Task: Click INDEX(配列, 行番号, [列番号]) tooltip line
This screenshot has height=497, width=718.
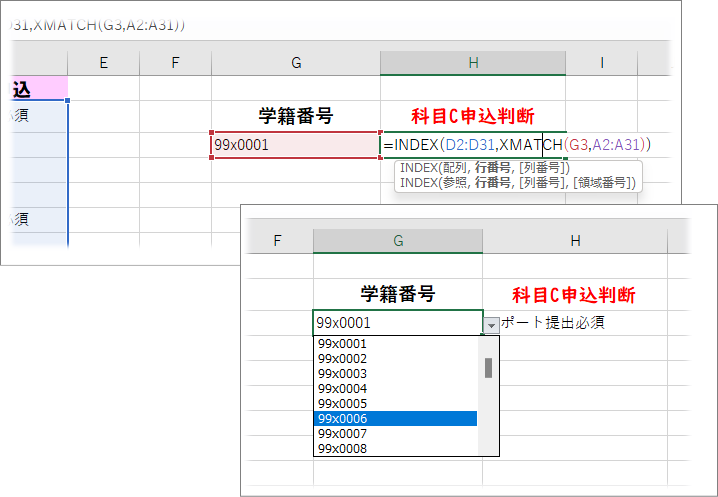Action: pyautogui.click(x=484, y=168)
